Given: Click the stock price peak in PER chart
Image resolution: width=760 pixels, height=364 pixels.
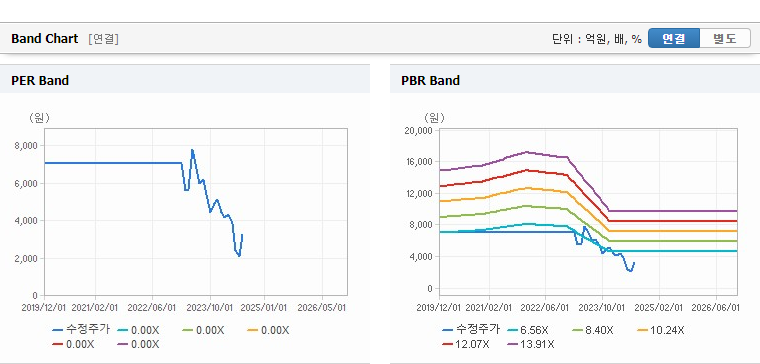Looking at the screenshot, I should (192, 150).
